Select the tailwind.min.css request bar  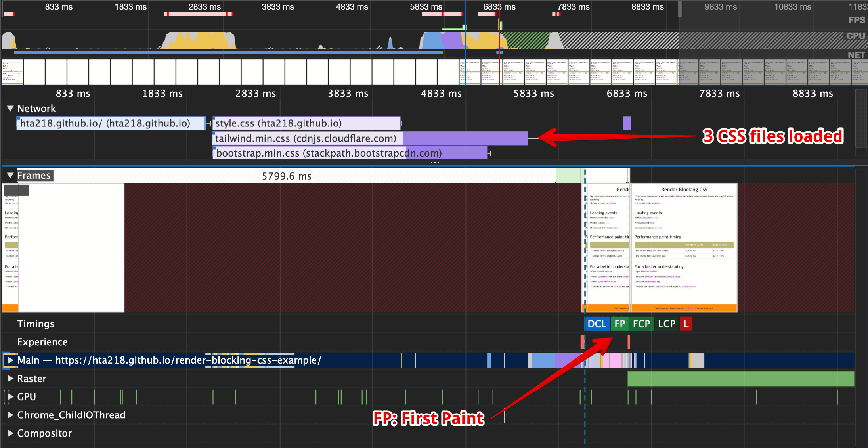(x=369, y=138)
